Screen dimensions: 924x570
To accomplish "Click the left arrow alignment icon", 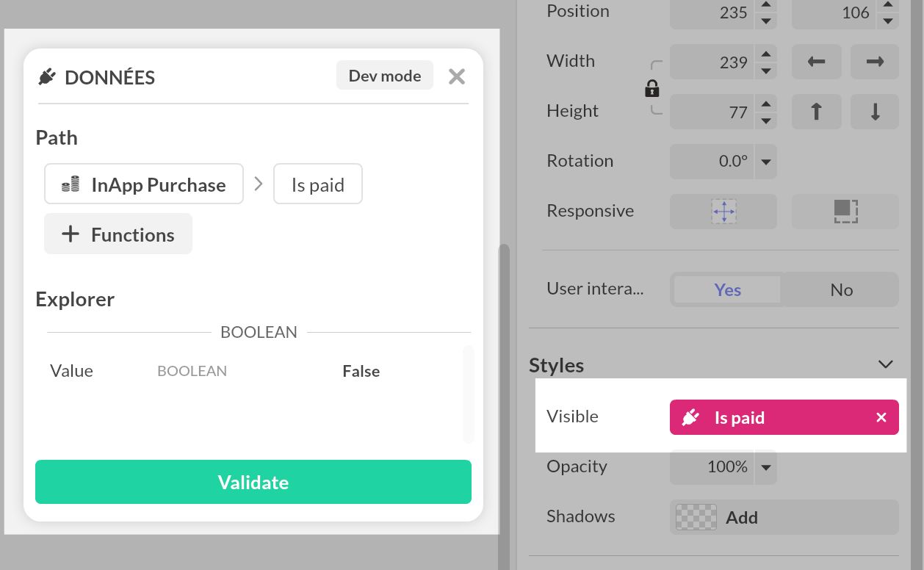I will [x=816, y=62].
